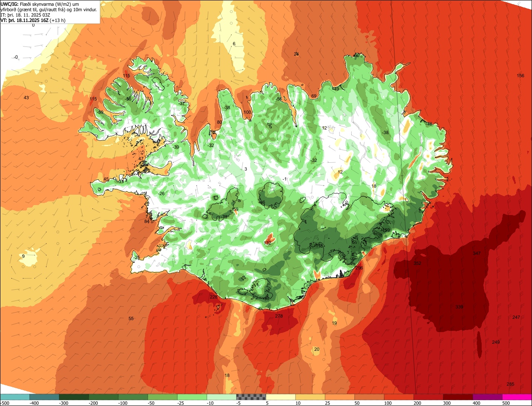The height and width of the screenshot is (406, 532).
Task: Click the 24 value over the northern ocean
Action: [296, 54]
